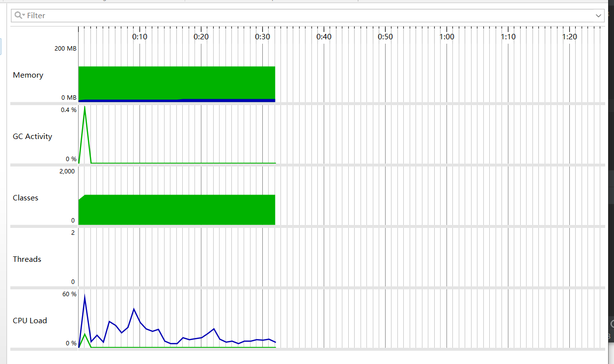614x364 pixels.
Task: Click the green Classes graph area
Action: pos(177,210)
